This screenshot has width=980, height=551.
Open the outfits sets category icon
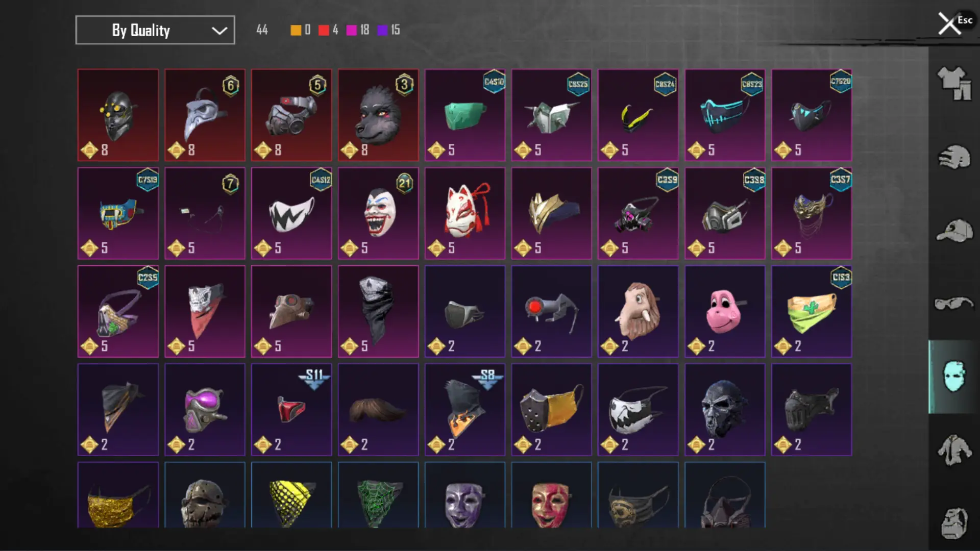pyautogui.click(x=954, y=83)
